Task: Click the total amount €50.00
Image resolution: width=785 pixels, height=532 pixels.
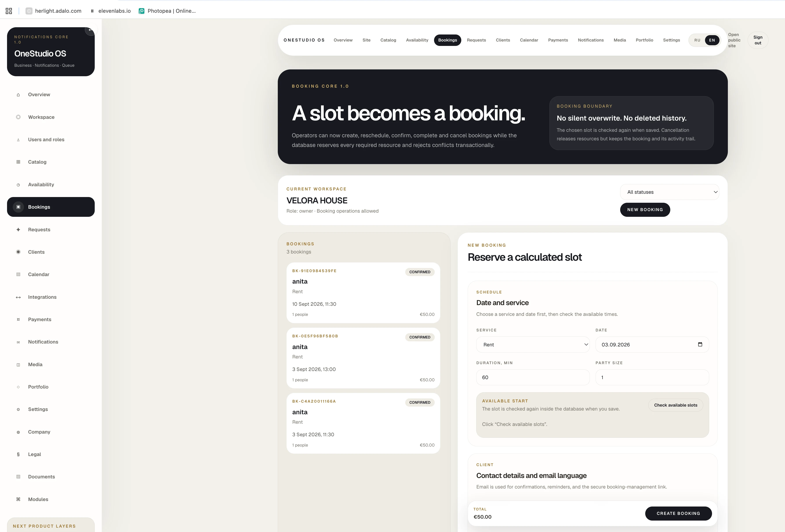Action: (x=482, y=517)
